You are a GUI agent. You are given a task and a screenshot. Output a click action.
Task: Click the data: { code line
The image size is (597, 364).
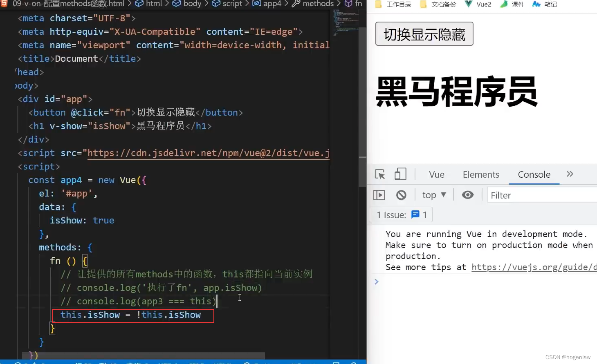[x=57, y=207]
